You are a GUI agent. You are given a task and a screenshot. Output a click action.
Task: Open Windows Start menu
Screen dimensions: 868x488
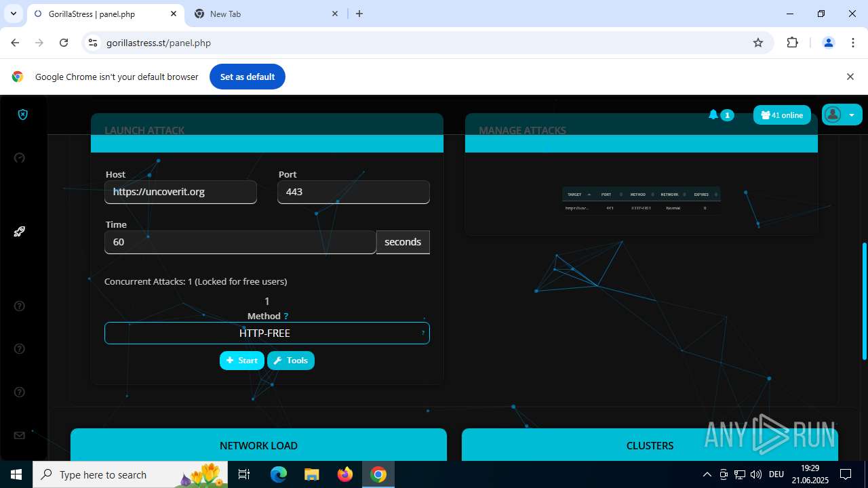pos(16,474)
